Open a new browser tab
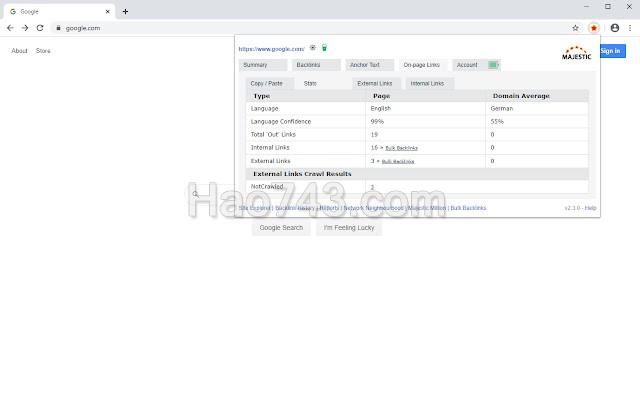 coord(125,12)
